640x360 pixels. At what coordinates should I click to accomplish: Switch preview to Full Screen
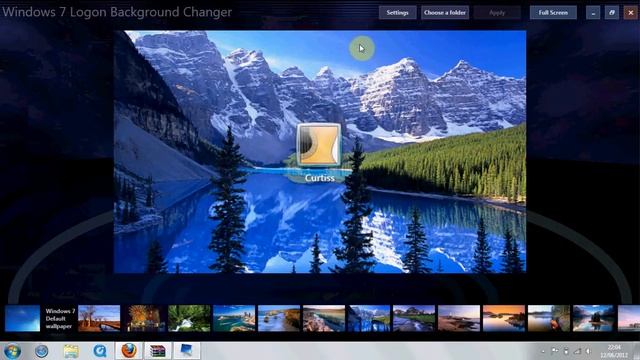coord(553,13)
